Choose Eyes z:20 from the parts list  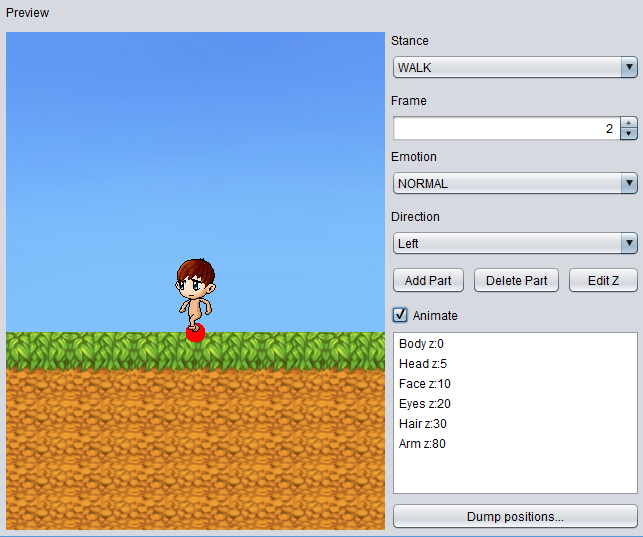424,404
